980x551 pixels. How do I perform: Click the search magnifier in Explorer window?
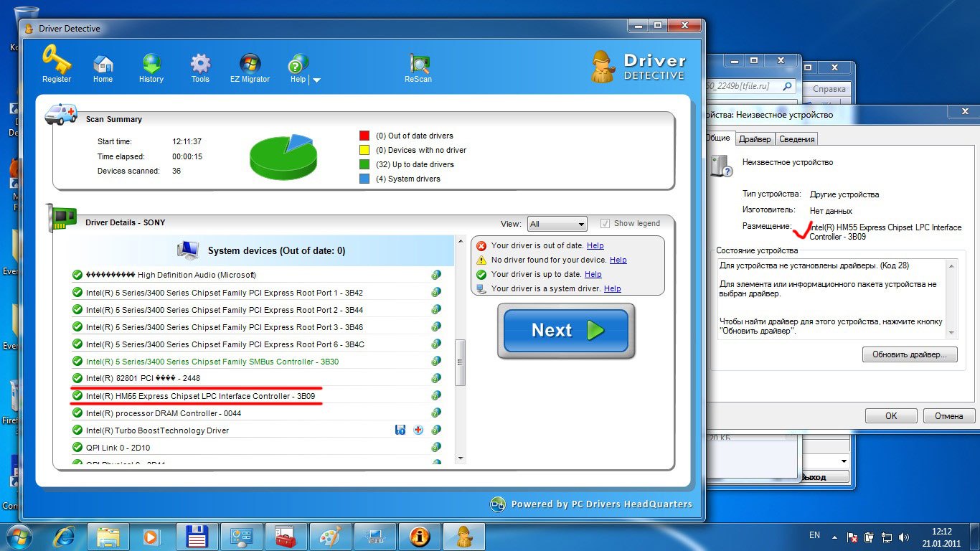pos(787,86)
